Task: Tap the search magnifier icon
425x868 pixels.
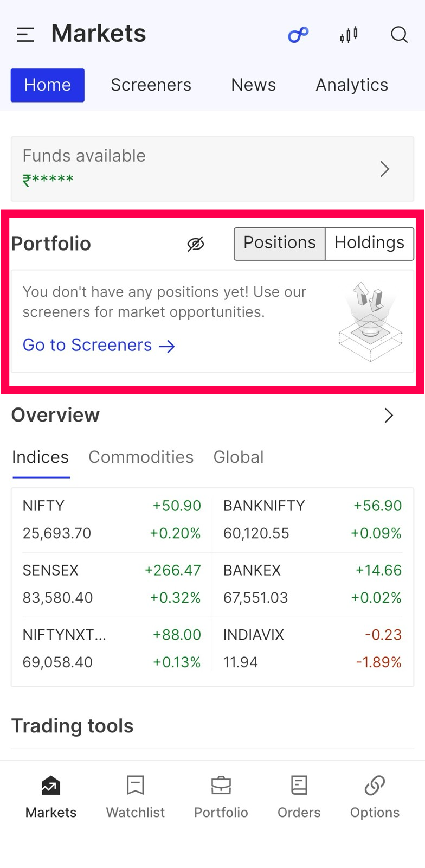Action: pos(399,35)
